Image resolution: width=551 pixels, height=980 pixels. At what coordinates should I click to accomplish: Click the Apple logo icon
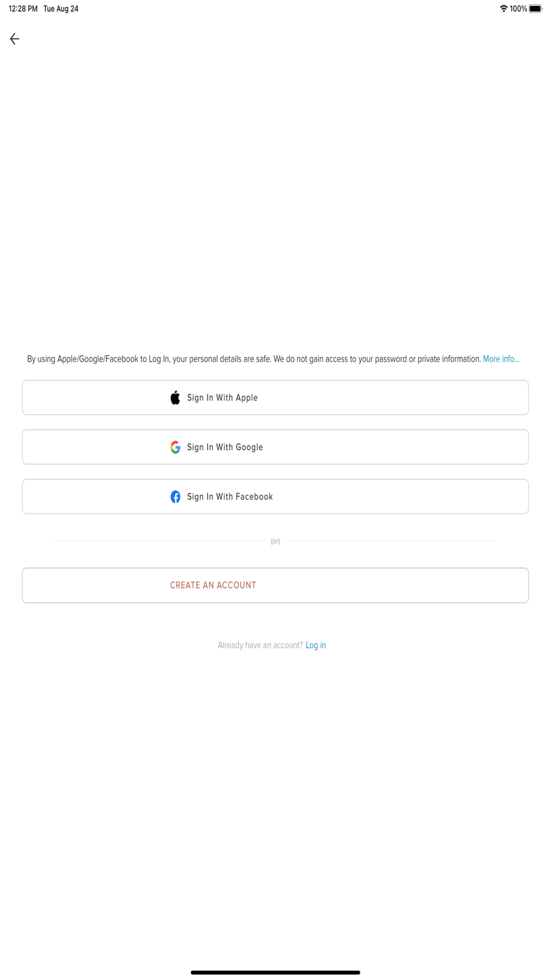(175, 397)
